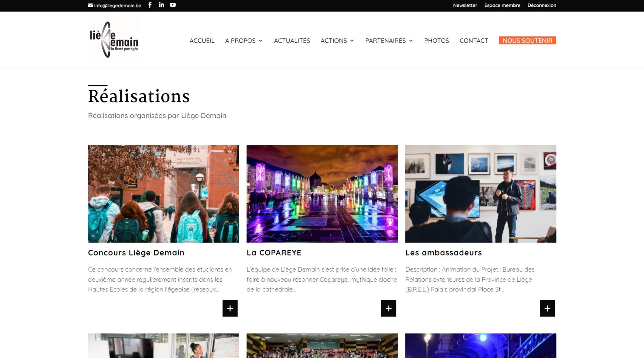Open plus button under Les ambassadeurs
This screenshot has width=644, height=358.
pos(547,308)
